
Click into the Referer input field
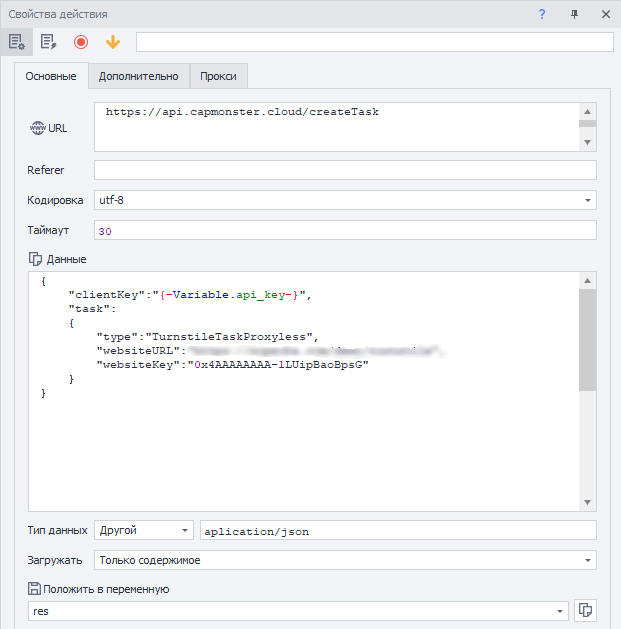pos(344,170)
